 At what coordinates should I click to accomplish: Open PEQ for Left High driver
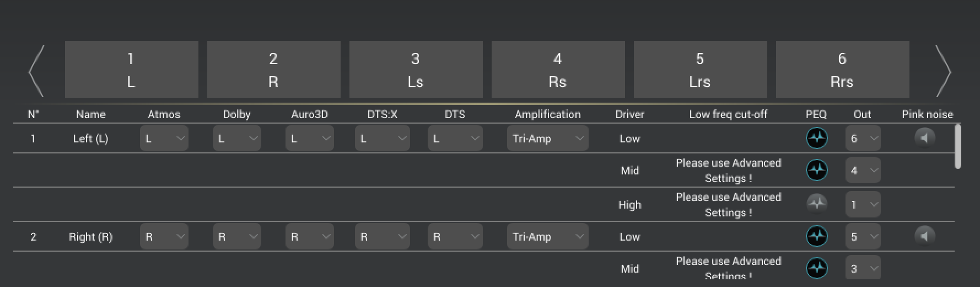[816, 204]
